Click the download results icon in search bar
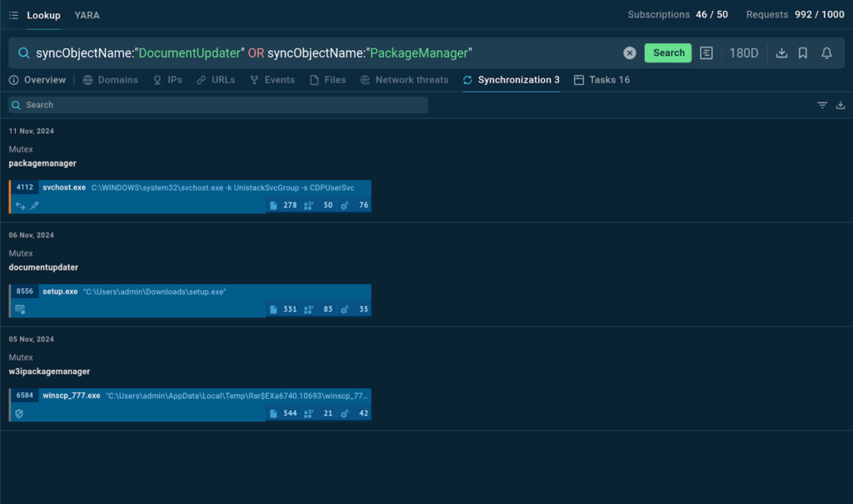Screen dimensions: 853x504 coord(781,52)
